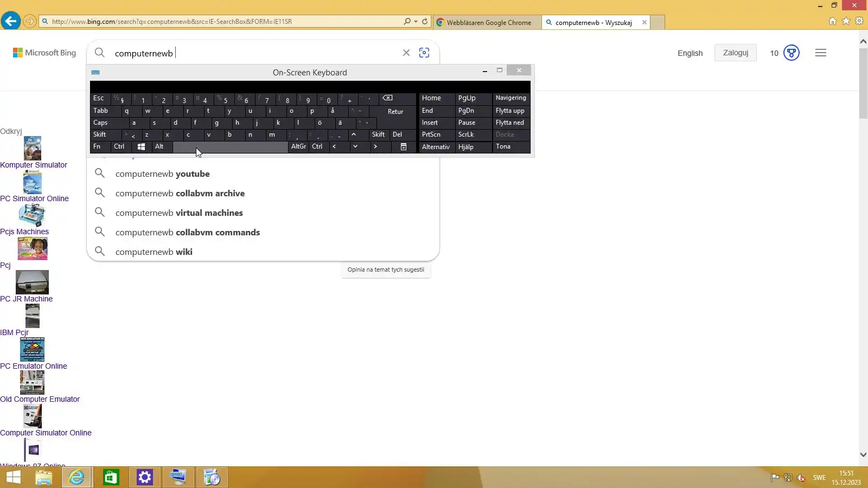Hit the Retur key on the keyboard
This screenshot has width=868, height=488.
pos(395,111)
